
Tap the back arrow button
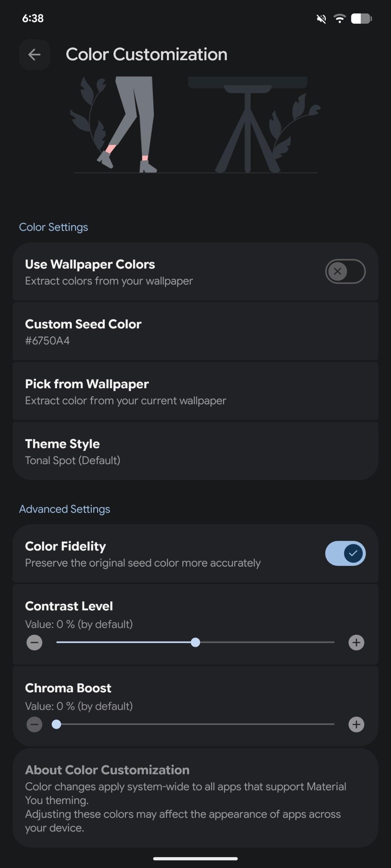tap(35, 55)
